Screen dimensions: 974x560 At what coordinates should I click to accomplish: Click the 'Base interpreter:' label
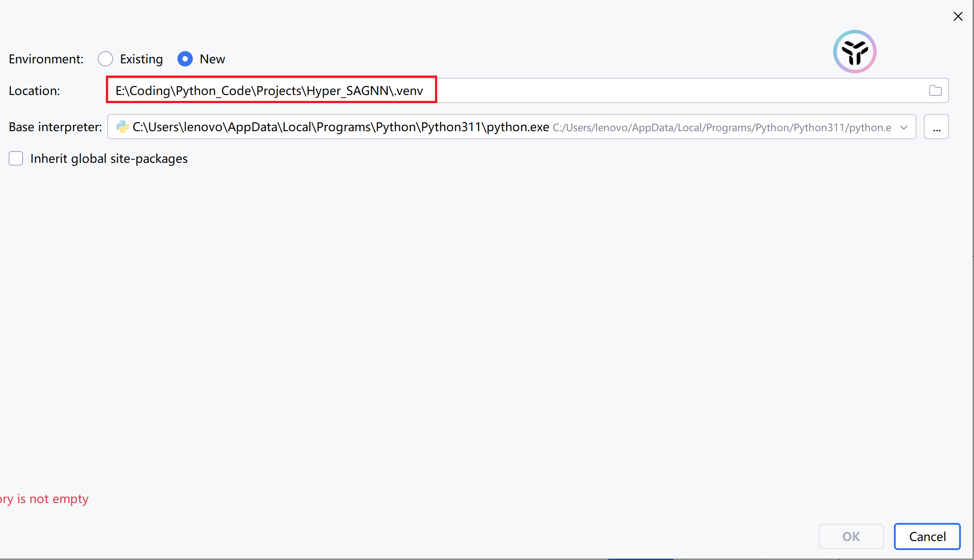tap(55, 127)
